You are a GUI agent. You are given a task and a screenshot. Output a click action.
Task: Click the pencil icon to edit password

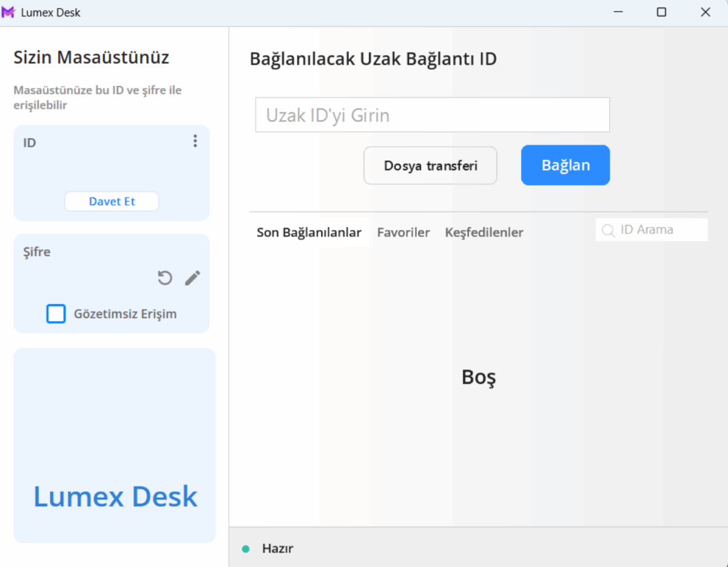pyautogui.click(x=192, y=278)
